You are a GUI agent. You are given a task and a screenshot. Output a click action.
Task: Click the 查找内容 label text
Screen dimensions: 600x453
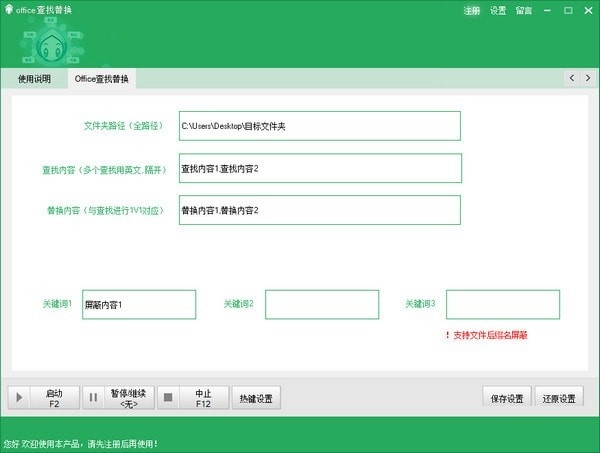click(105, 170)
